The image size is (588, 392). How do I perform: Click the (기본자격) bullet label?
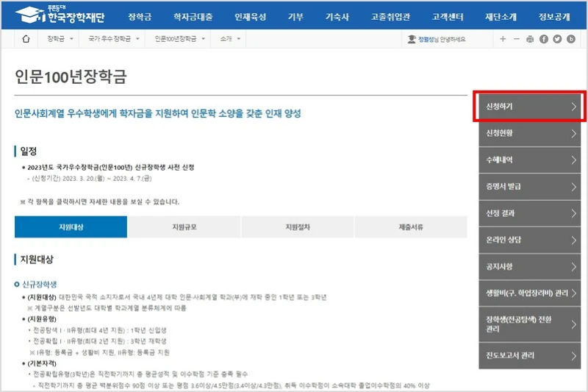42,363
